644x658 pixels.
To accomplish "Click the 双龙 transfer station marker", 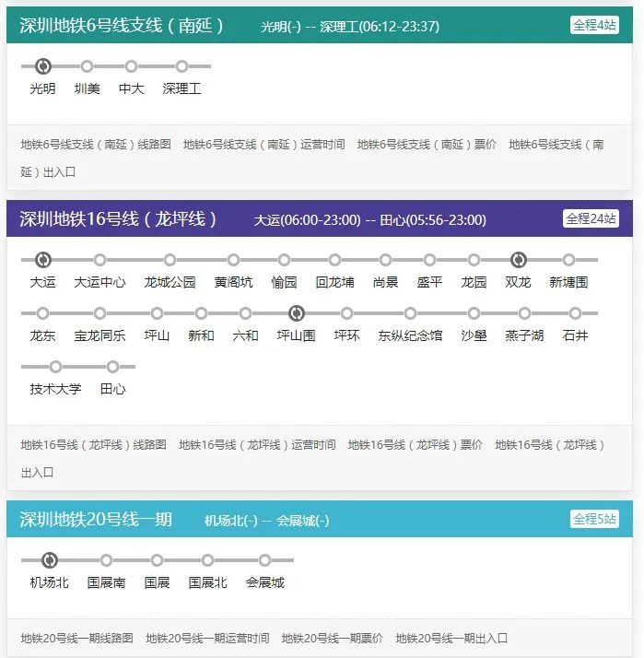I will pyautogui.click(x=518, y=260).
